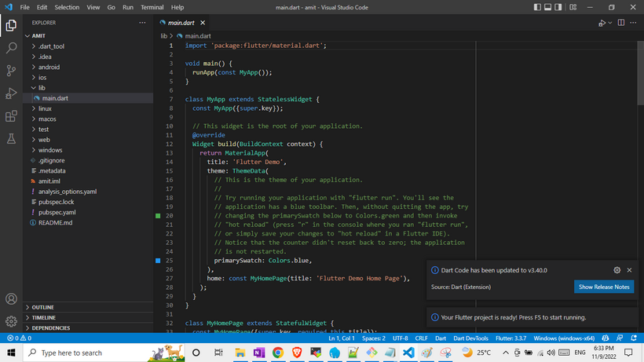The width and height of the screenshot is (644, 362).
Task: Open the Source Control view
Action: (x=11, y=71)
